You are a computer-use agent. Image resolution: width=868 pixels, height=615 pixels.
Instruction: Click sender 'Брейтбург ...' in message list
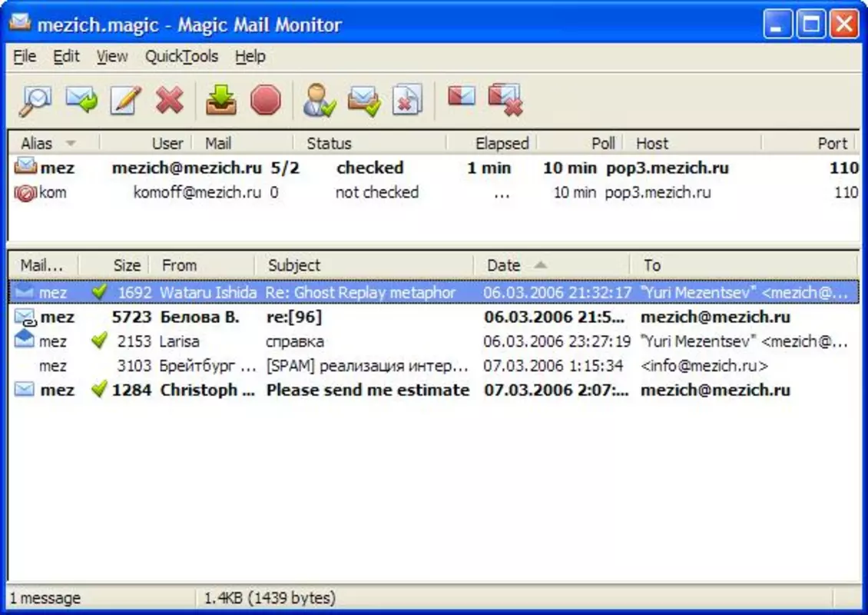click(x=207, y=366)
